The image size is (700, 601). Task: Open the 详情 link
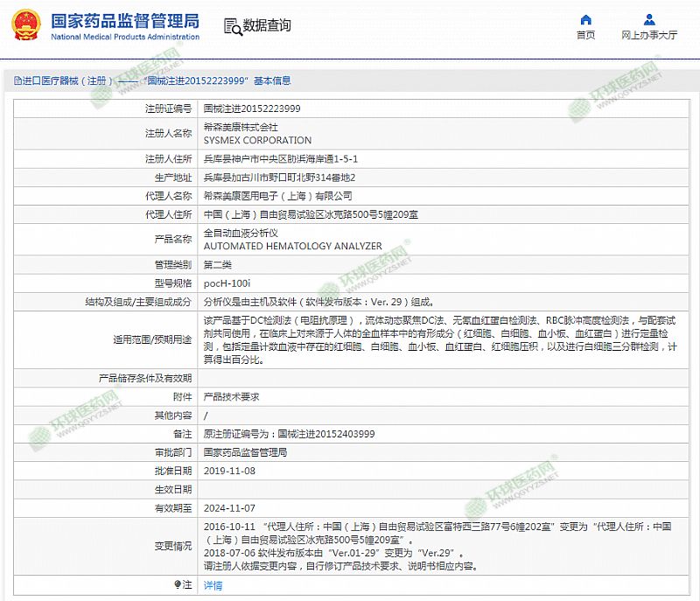click(x=213, y=585)
